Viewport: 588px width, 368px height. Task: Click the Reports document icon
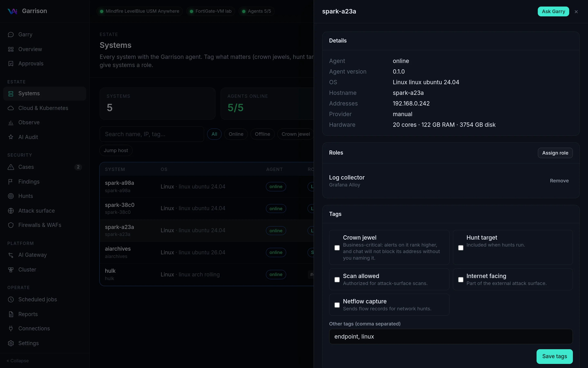click(11, 314)
